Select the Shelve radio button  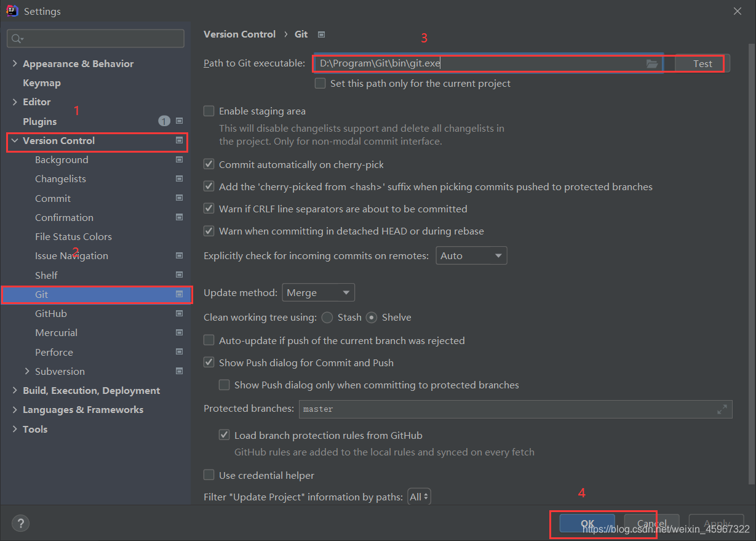coord(372,318)
